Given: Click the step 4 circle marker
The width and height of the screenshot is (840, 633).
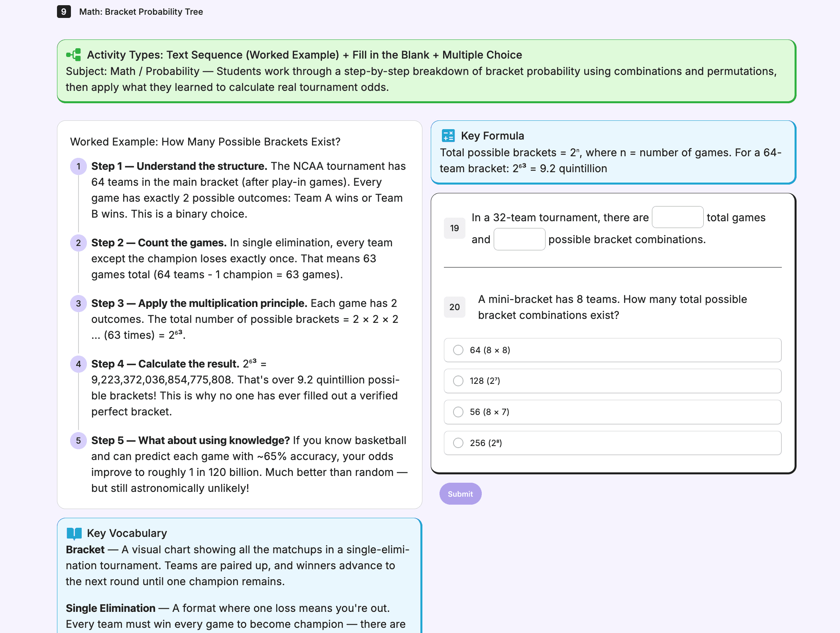Looking at the screenshot, I should (79, 364).
